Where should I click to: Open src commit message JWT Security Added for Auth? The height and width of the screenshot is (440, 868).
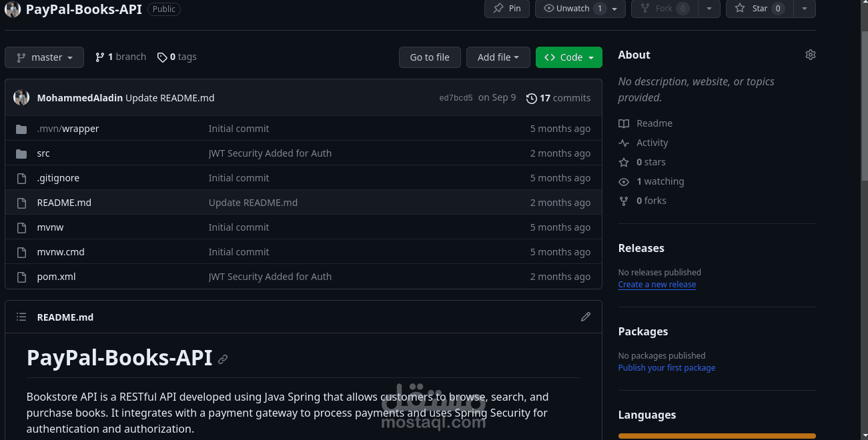pyautogui.click(x=270, y=153)
